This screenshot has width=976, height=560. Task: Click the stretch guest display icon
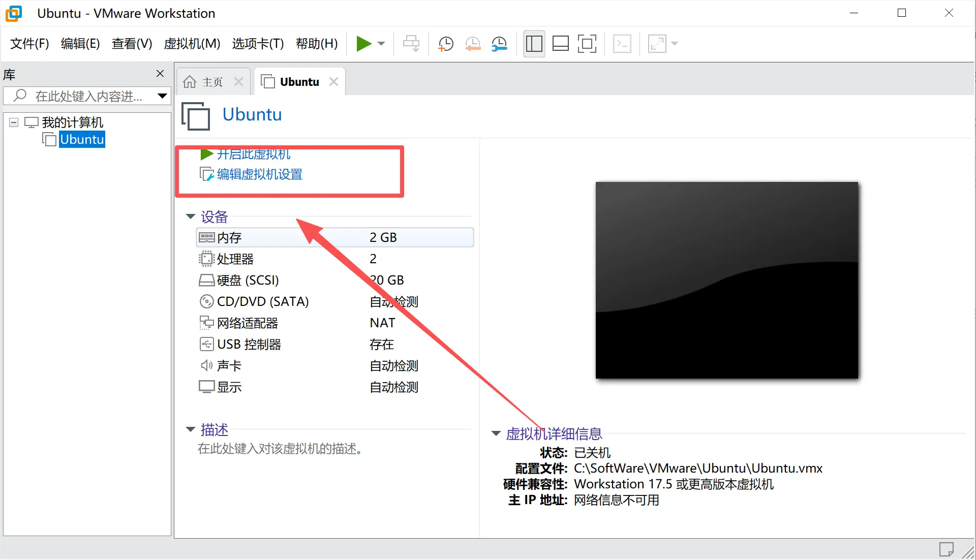pos(657,44)
